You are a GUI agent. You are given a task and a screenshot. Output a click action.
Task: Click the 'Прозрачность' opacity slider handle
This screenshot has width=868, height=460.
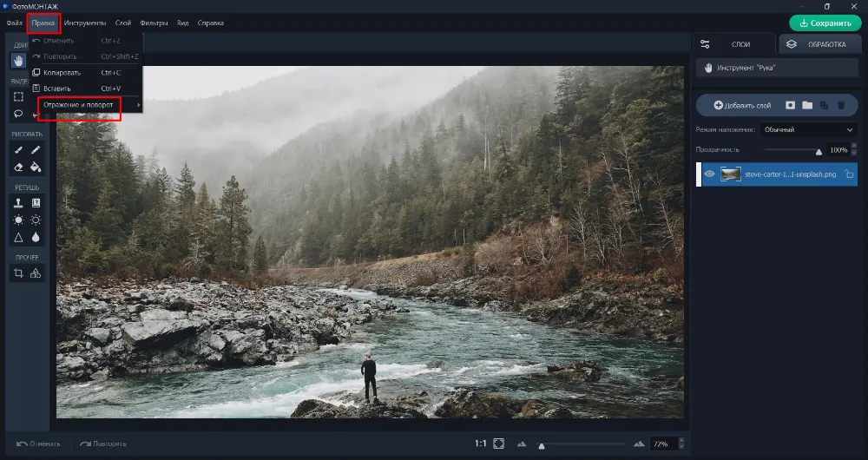(819, 152)
